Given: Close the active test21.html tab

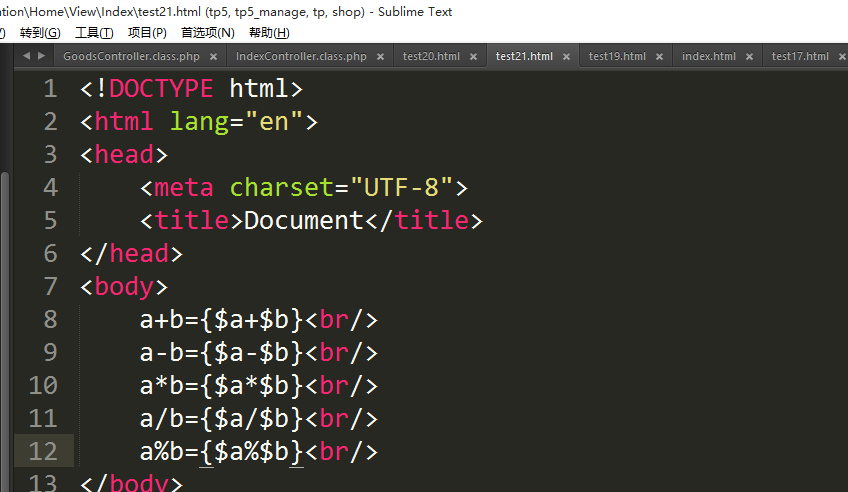Looking at the screenshot, I should 567,57.
